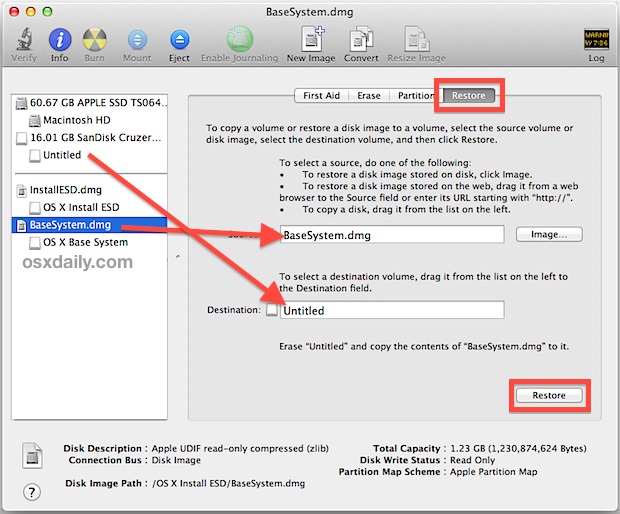Image resolution: width=620 pixels, height=514 pixels.
Task: Switch to the First Aid tab
Action: (x=321, y=96)
